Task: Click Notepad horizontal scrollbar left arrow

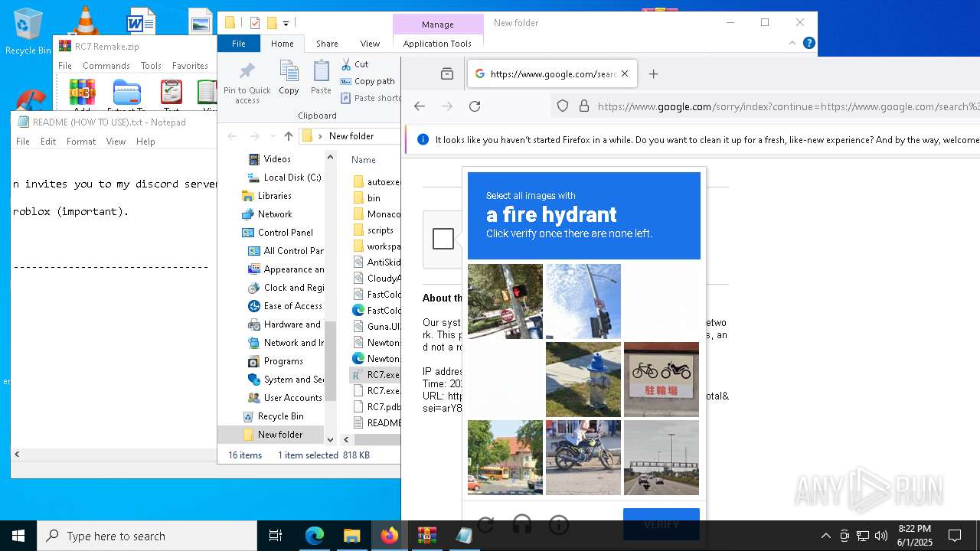Action: (x=17, y=454)
